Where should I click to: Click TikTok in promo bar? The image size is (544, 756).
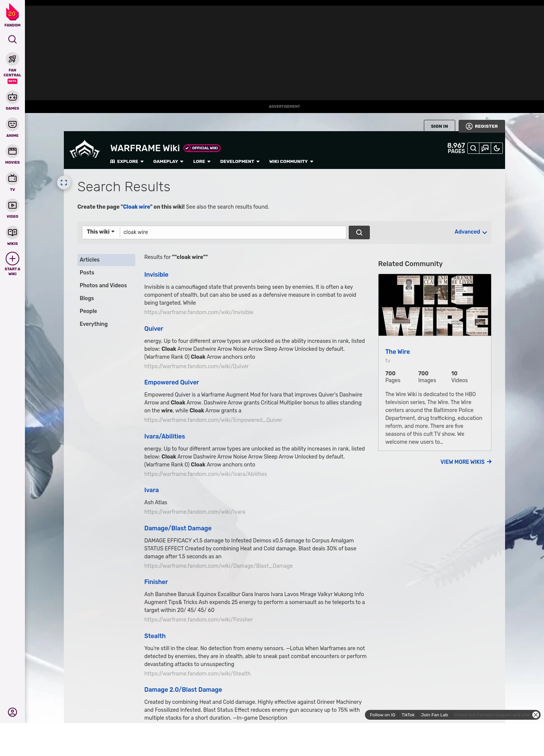coord(408,715)
